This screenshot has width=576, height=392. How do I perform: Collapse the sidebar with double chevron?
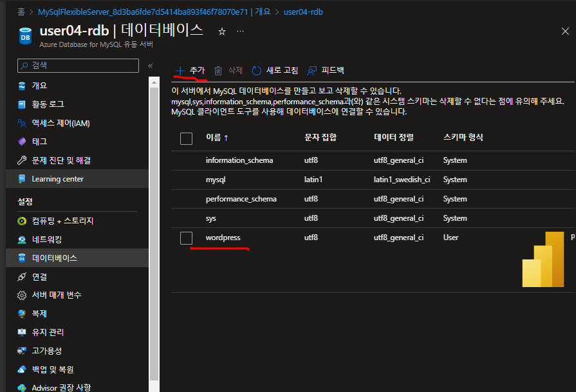[x=150, y=66]
